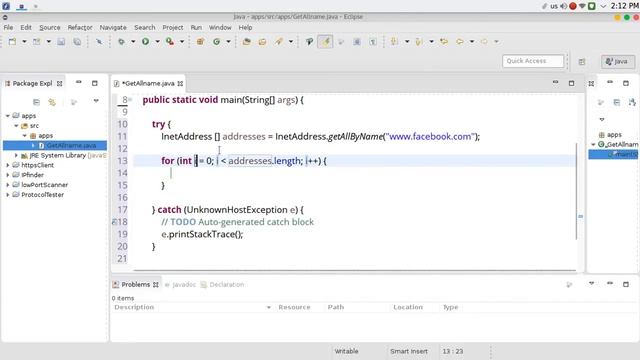Click the Resource column header
Image resolution: width=640 pixels, height=360 pixels.
click(x=294, y=307)
